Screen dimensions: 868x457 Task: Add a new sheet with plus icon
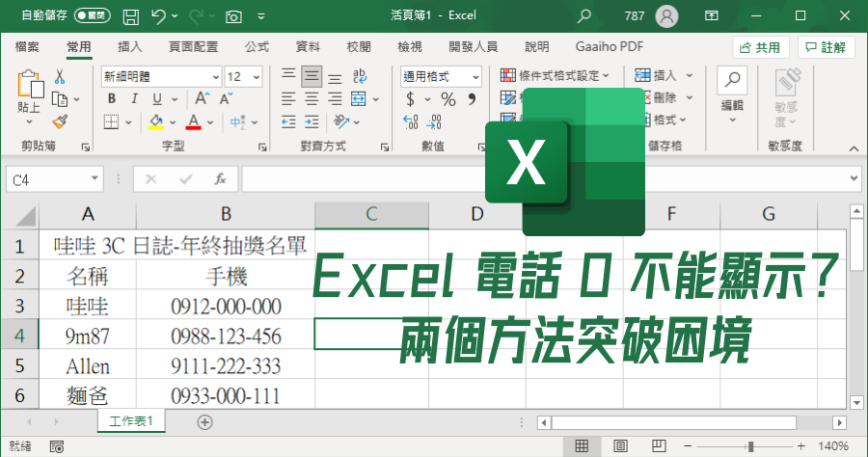pyautogui.click(x=204, y=422)
